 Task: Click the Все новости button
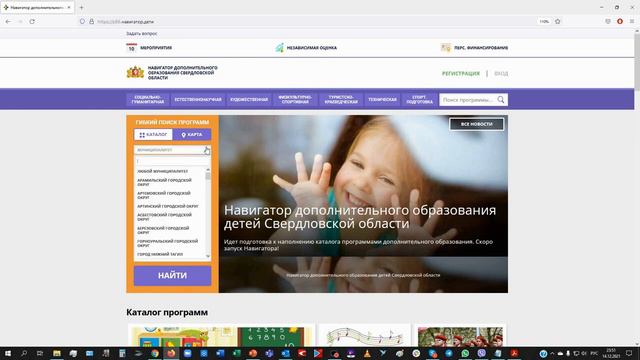click(476, 124)
